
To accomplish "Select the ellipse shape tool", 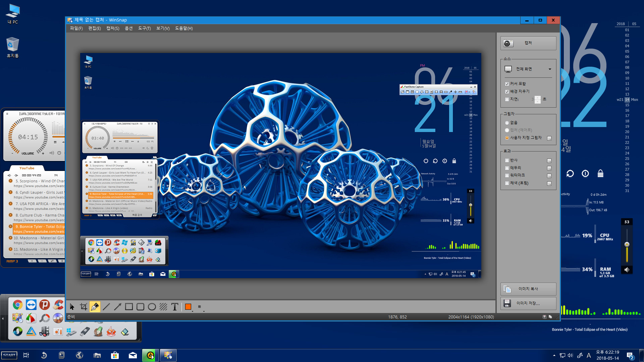I will point(152,306).
